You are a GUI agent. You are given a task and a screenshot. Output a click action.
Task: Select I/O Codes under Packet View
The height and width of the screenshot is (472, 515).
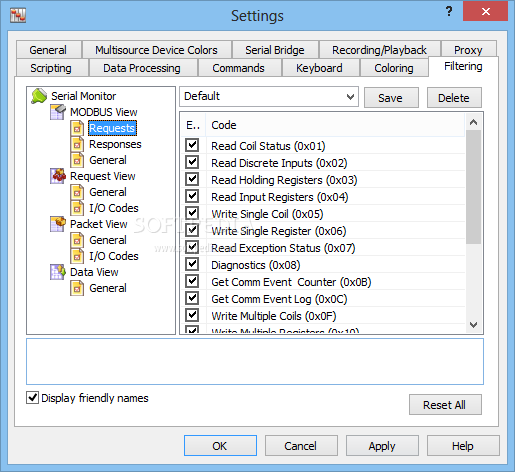114,256
